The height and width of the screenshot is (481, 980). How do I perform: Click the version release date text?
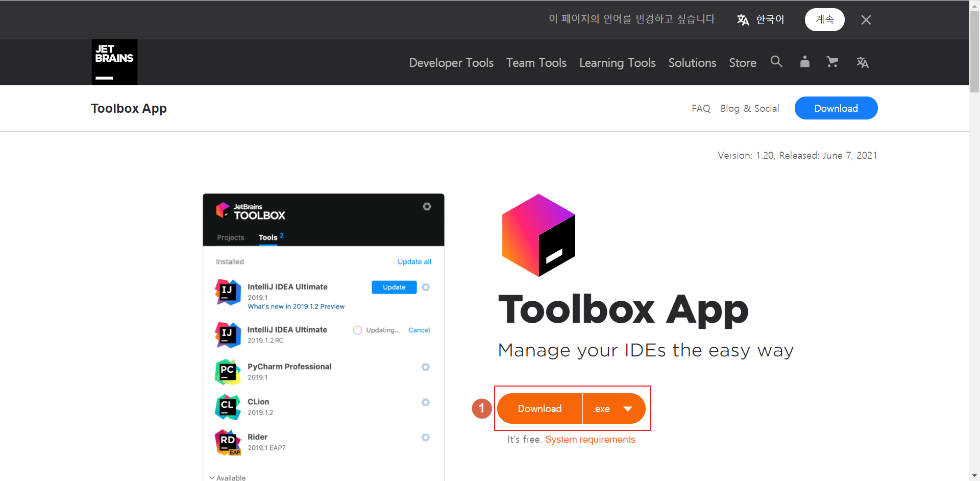coord(797,155)
